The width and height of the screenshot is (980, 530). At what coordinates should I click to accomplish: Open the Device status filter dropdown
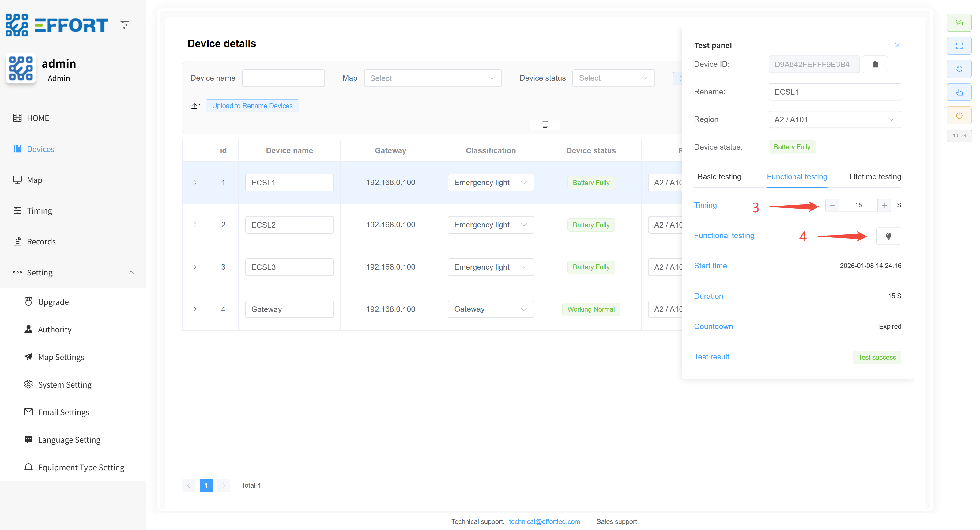[613, 78]
